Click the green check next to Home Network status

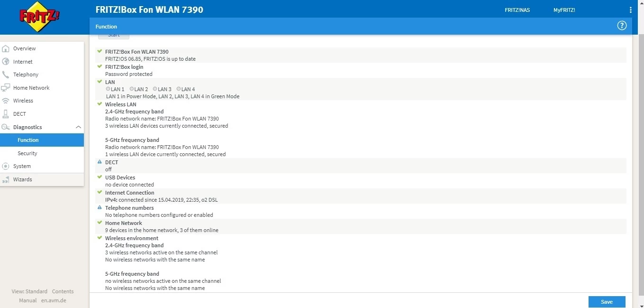[100, 223]
